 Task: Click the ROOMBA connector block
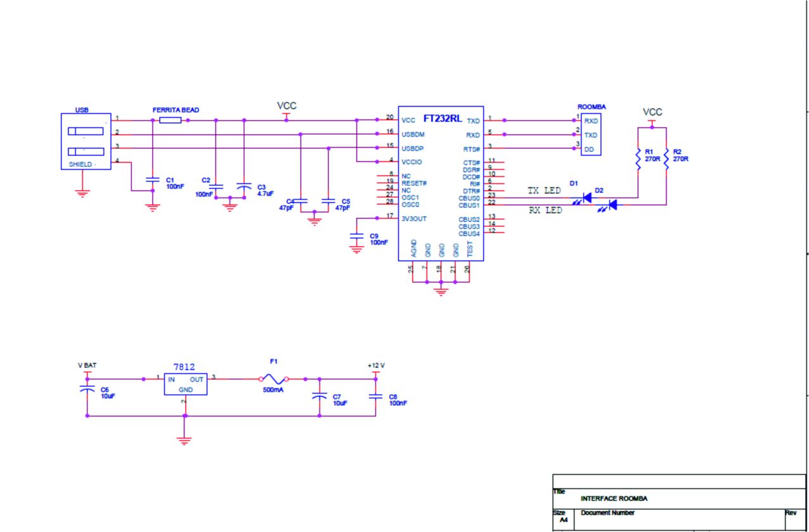pos(591,134)
